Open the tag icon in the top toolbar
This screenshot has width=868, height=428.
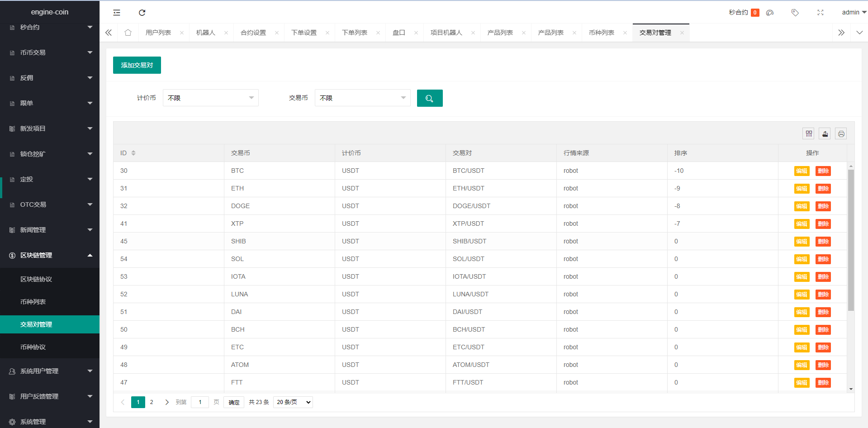pyautogui.click(x=795, y=12)
